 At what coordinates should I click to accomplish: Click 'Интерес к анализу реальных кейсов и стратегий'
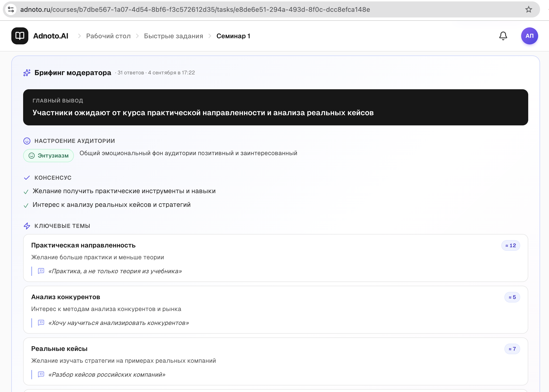[111, 205]
